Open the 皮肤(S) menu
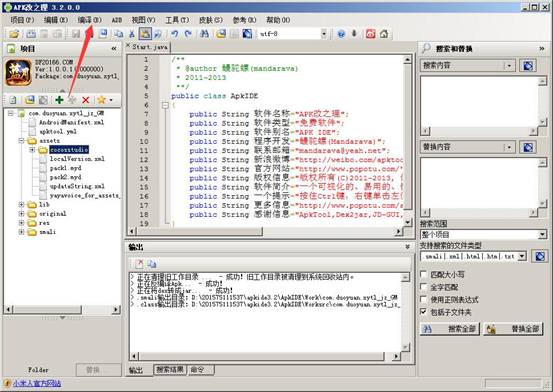 (211, 20)
